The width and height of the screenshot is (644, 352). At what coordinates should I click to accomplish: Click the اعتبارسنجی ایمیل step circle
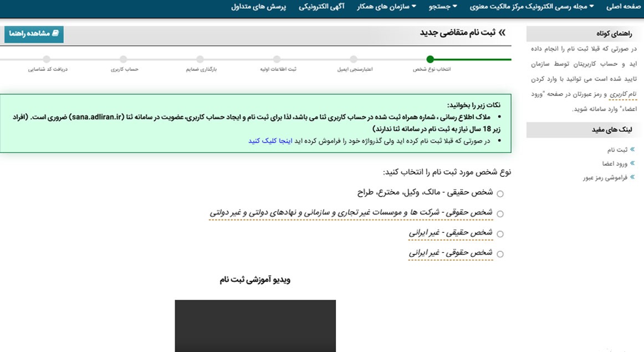tap(354, 59)
